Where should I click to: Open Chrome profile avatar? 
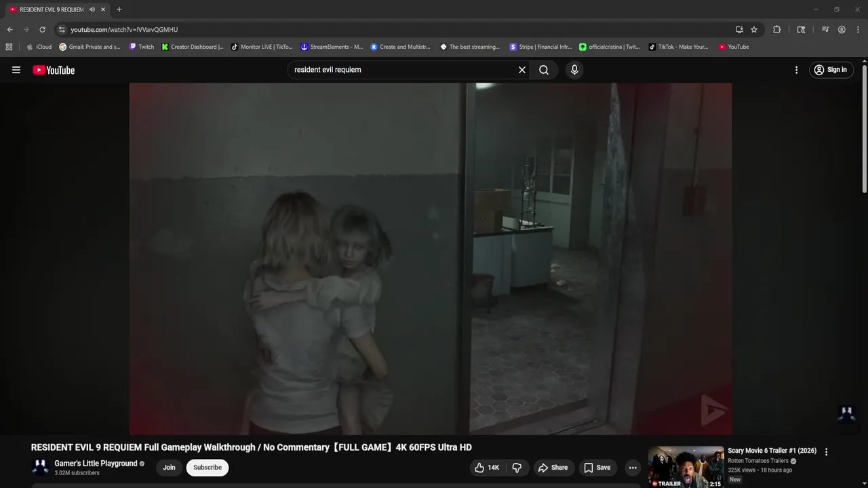(842, 30)
